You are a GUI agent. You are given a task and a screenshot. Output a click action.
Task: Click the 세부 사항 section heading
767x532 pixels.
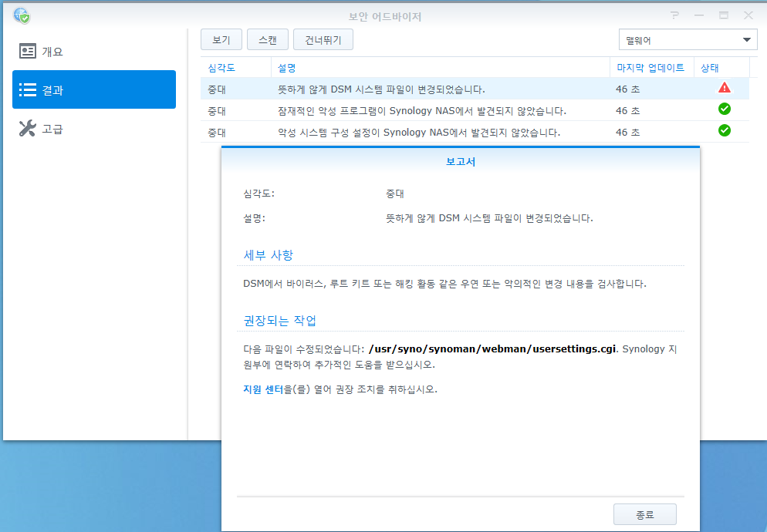click(268, 254)
